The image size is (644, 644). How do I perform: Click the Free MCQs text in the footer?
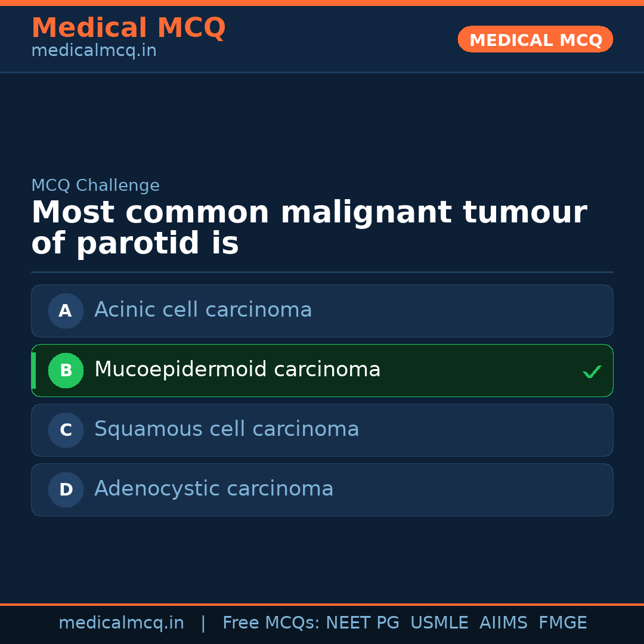pyautogui.click(x=271, y=623)
